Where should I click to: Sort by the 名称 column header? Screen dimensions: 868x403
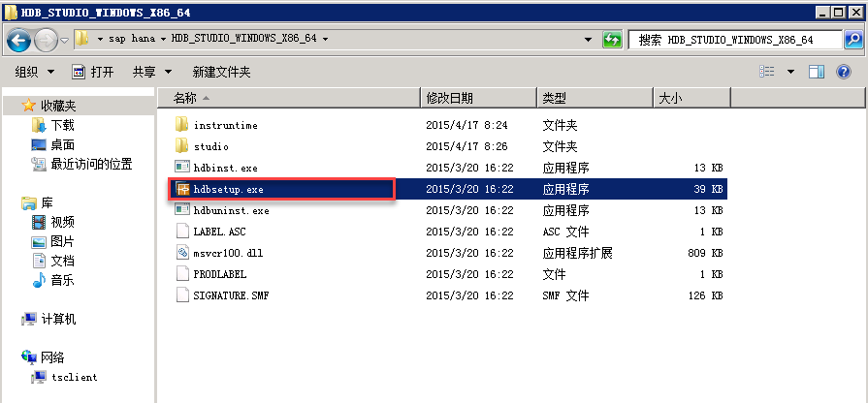click(289, 99)
